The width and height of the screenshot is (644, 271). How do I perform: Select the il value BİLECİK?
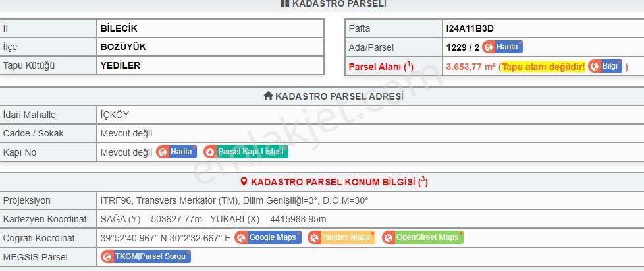point(119,28)
